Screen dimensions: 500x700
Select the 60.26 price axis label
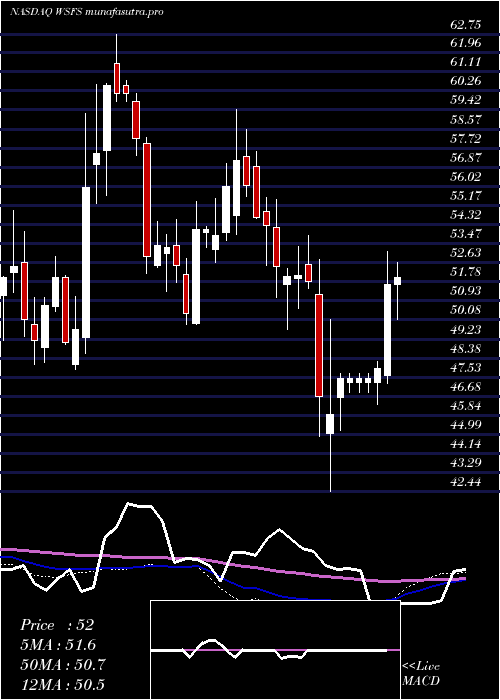pyautogui.click(x=466, y=81)
